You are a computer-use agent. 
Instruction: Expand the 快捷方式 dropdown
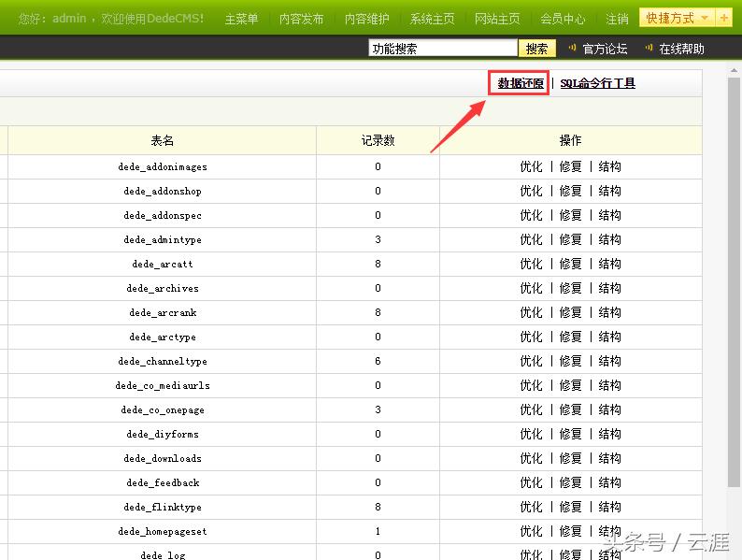[678, 18]
